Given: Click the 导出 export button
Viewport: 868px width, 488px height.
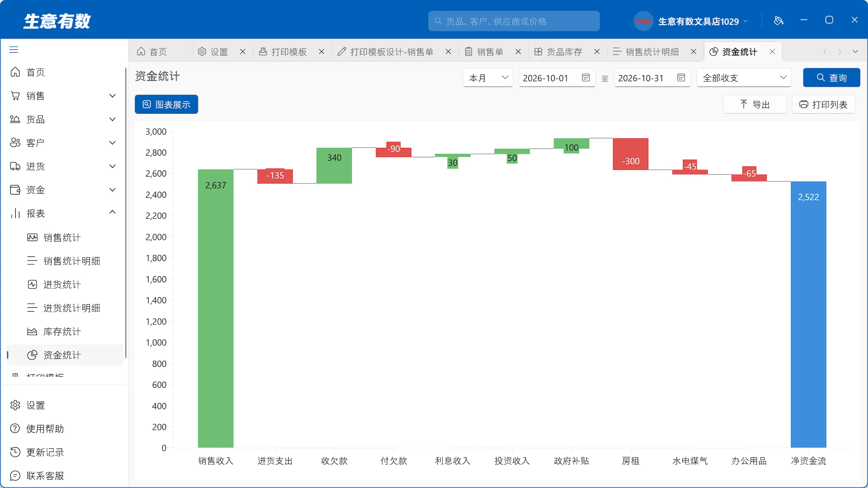Looking at the screenshot, I should tap(755, 104).
